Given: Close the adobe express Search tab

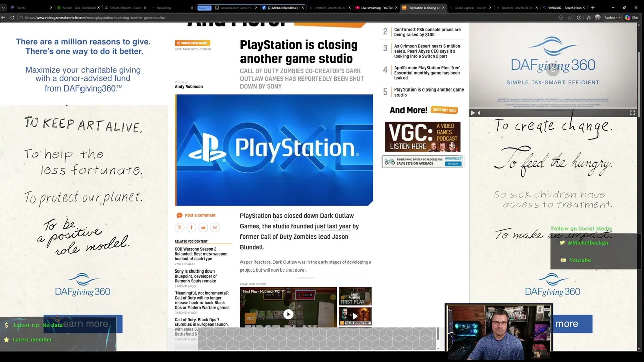Looking at the screenshot, I should tap(491, 8).
